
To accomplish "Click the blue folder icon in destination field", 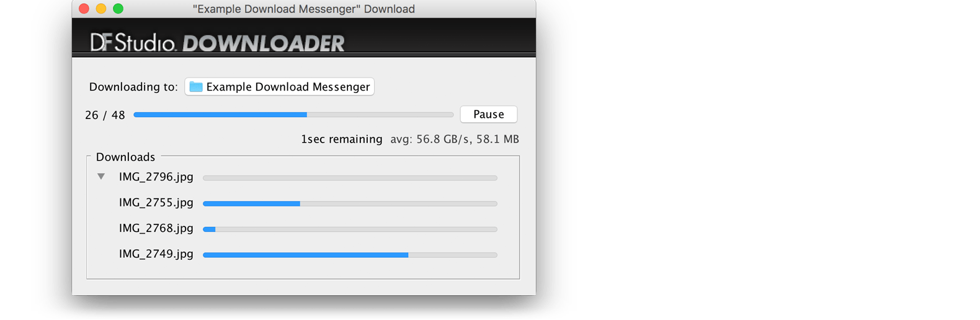I will pos(196,87).
